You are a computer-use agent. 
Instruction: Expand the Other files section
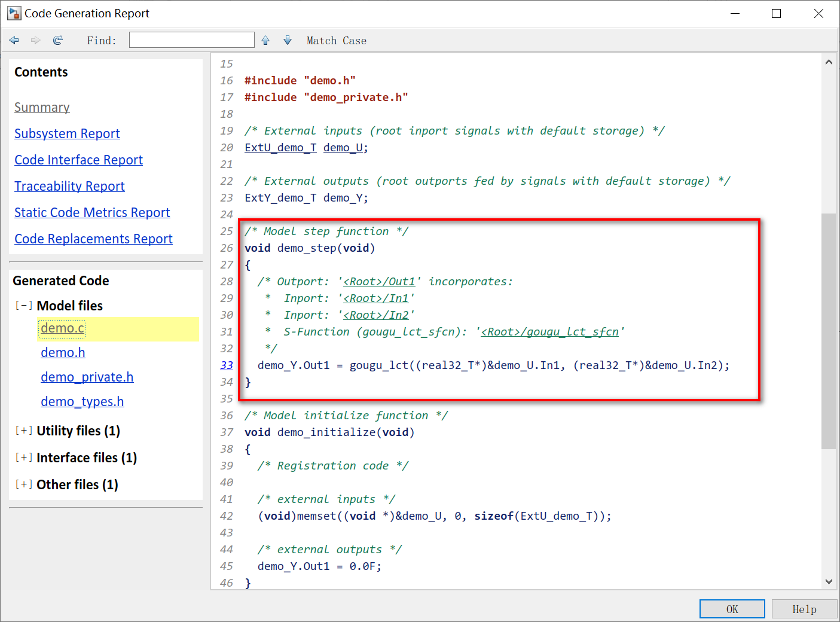coord(23,484)
